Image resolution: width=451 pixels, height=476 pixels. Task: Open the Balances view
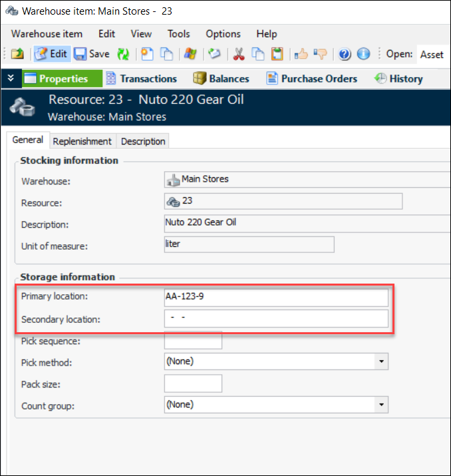[x=221, y=79]
